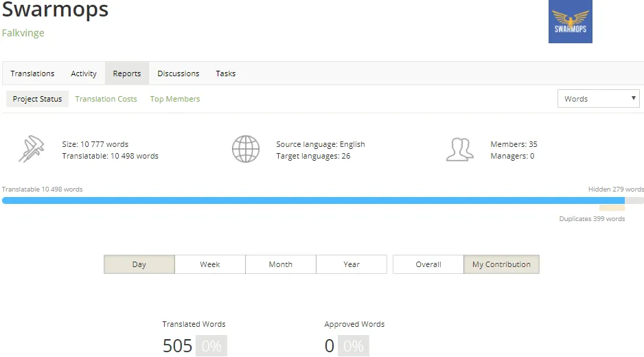Click the Translated Words value 505

(177, 346)
